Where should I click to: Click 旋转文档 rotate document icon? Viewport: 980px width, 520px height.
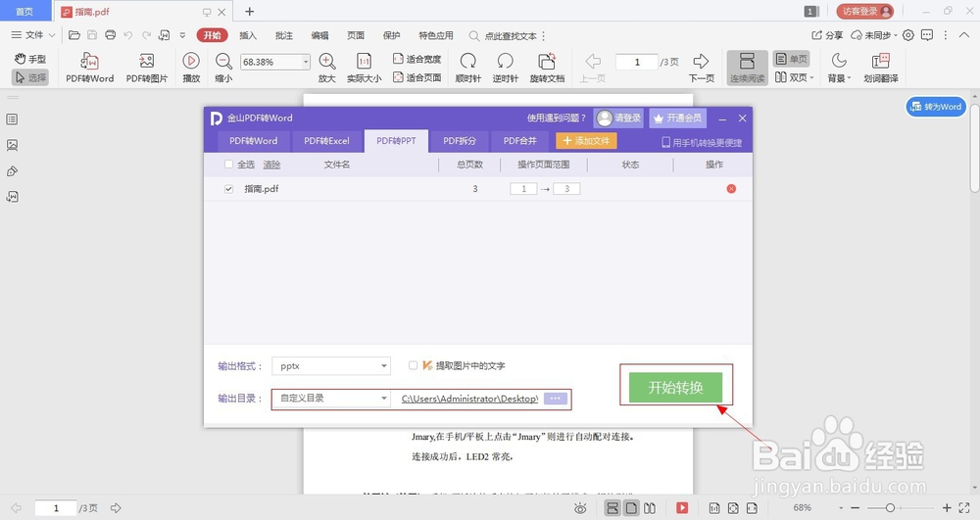pos(547,68)
